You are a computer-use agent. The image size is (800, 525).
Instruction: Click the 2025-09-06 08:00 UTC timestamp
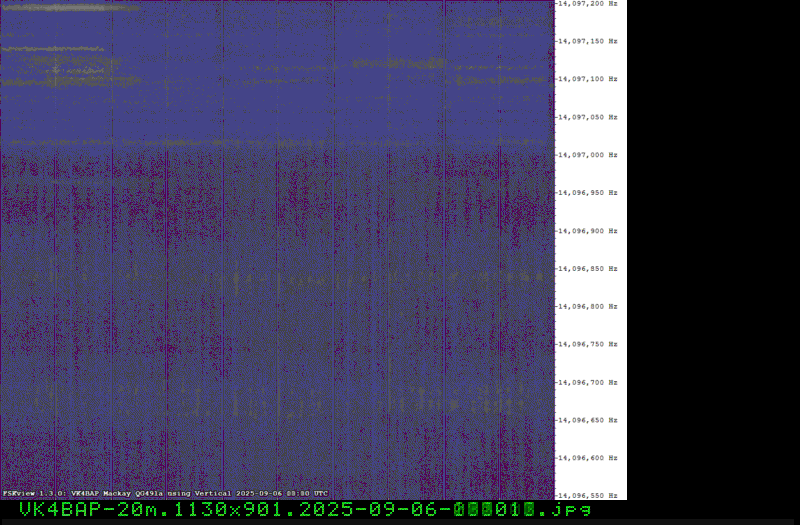click(x=282, y=494)
